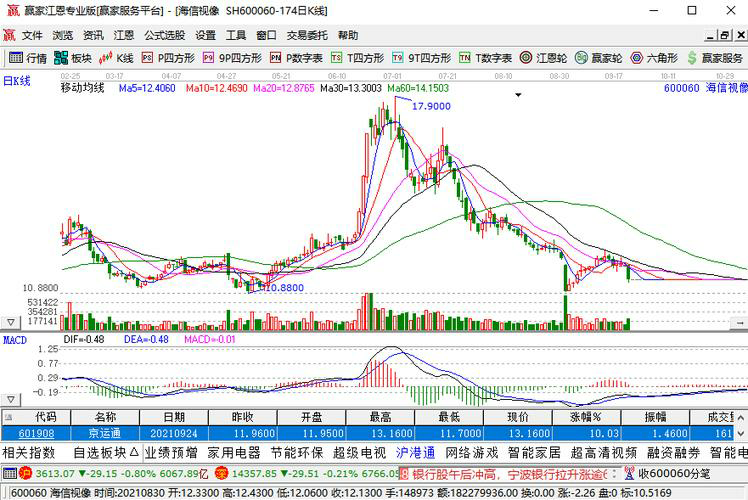Click the arrow button right of volume panel
The image size is (748, 500).
pos(739,323)
